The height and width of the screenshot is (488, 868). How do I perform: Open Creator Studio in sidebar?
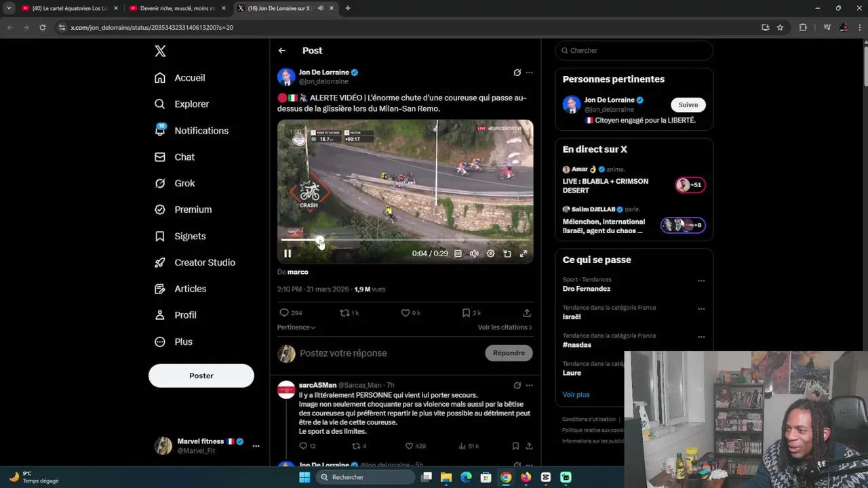click(195, 263)
